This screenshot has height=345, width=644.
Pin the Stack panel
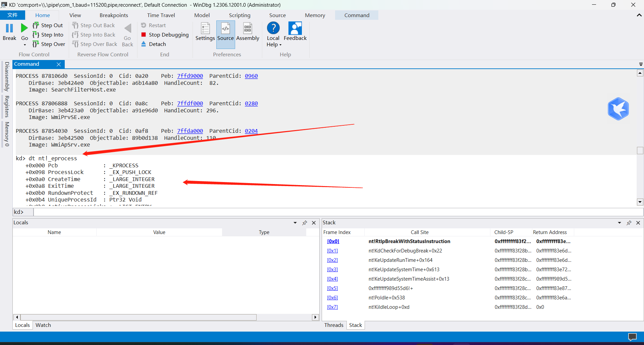tap(629, 223)
